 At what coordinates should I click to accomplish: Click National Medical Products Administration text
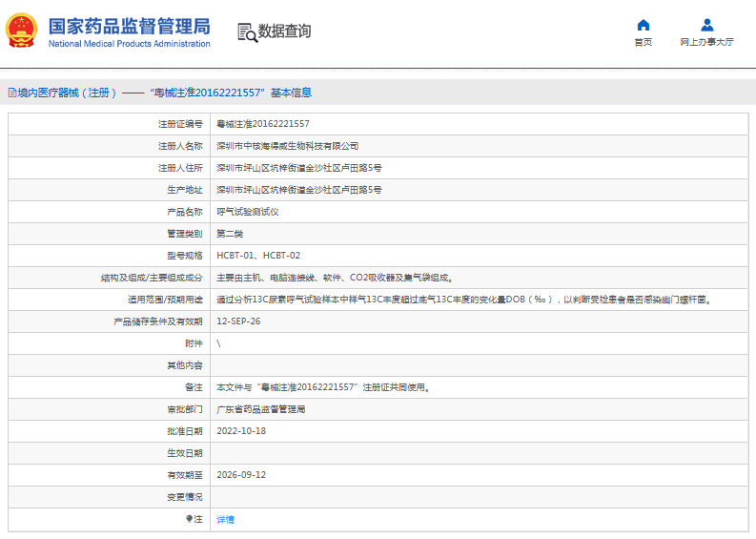[x=130, y=44]
